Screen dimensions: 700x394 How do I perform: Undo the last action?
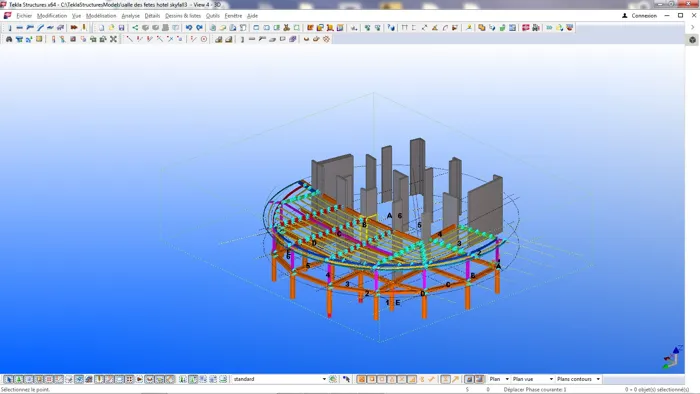pos(189,28)
